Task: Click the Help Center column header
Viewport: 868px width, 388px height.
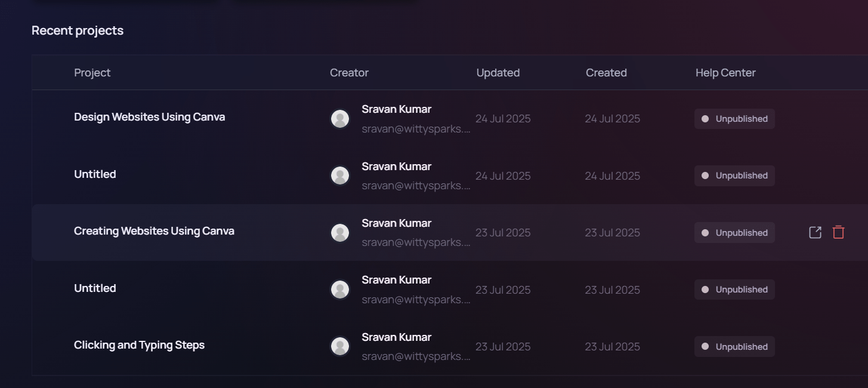Action: click(725, 73)
